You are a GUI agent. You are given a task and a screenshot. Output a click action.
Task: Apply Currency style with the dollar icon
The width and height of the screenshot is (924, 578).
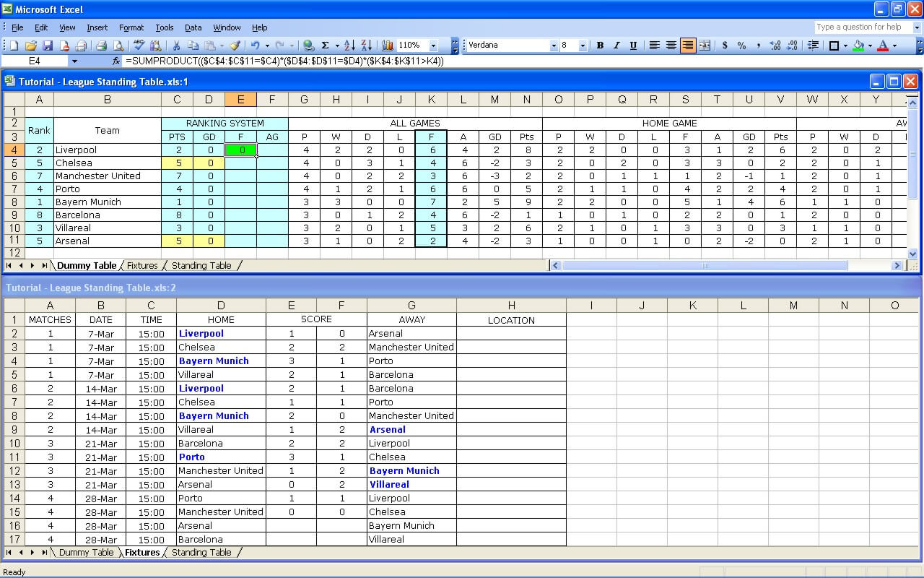tap(725, 46)
